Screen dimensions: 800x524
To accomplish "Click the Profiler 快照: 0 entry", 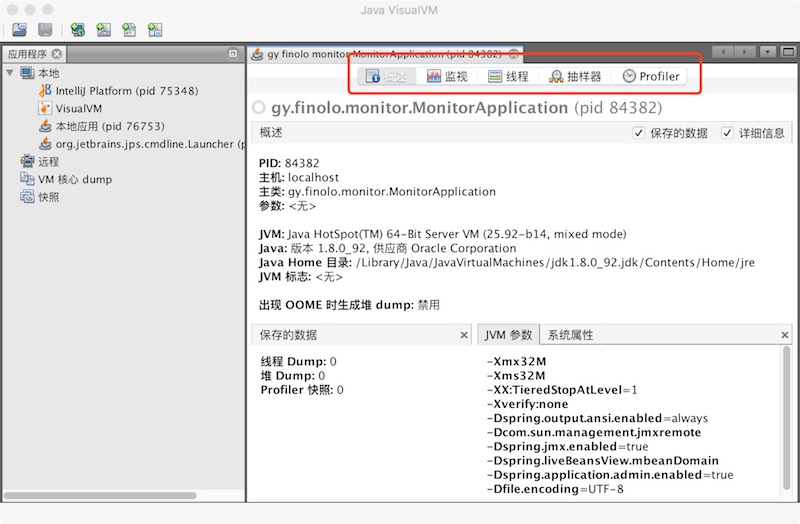I will (x=302, y=390).
